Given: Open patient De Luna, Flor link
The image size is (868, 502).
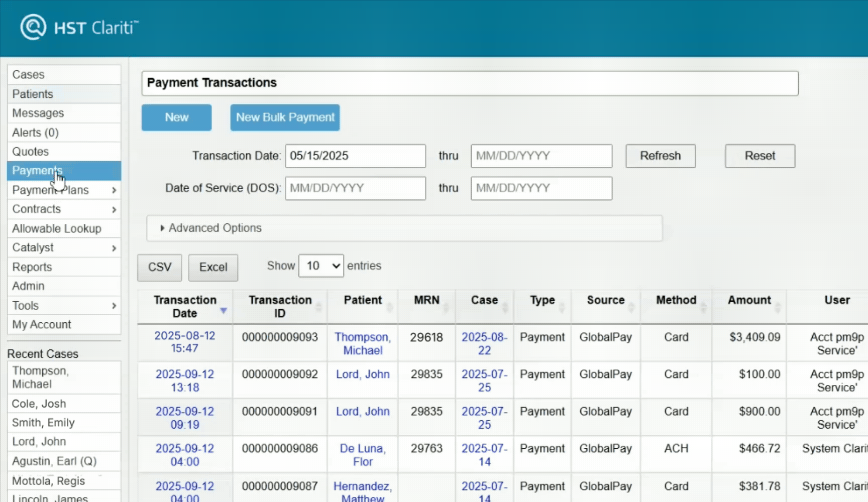Looking at the screenshot, I should [363, 455].
